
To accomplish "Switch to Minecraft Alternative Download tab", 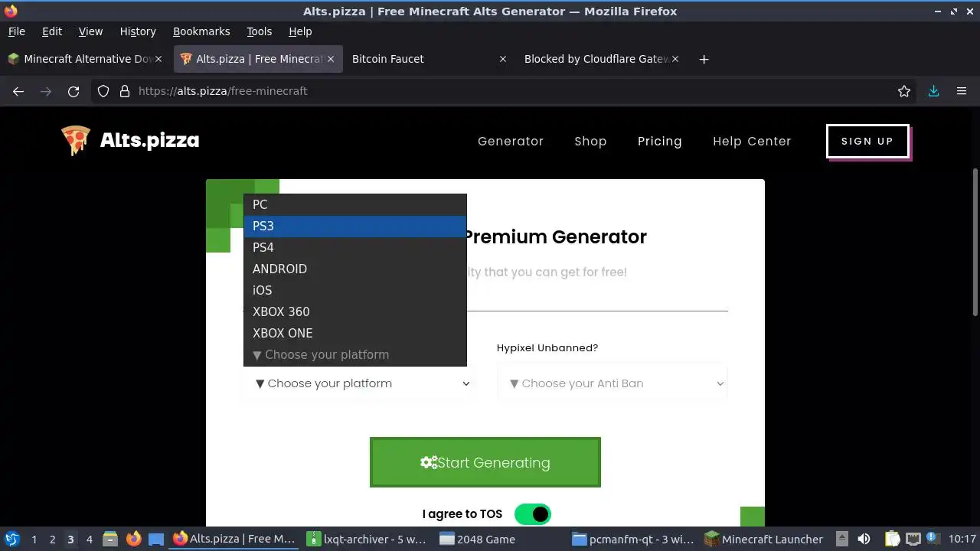I will pyautogui.click(x=86, y=59).
